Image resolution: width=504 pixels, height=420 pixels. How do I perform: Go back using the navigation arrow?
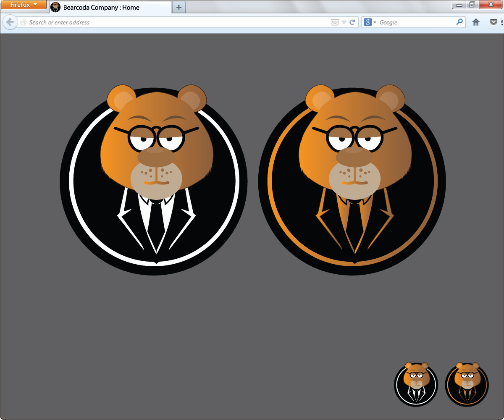tap(10, 22)
